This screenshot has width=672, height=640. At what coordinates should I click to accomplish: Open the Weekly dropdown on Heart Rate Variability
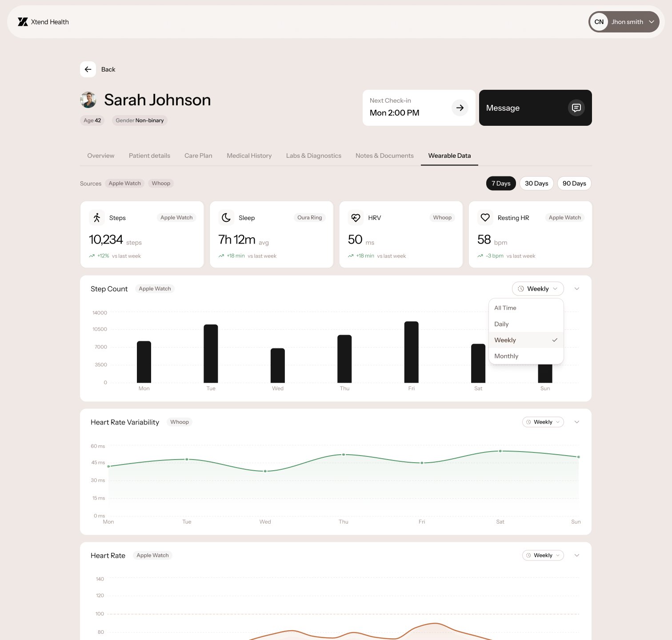click(543, 422)
